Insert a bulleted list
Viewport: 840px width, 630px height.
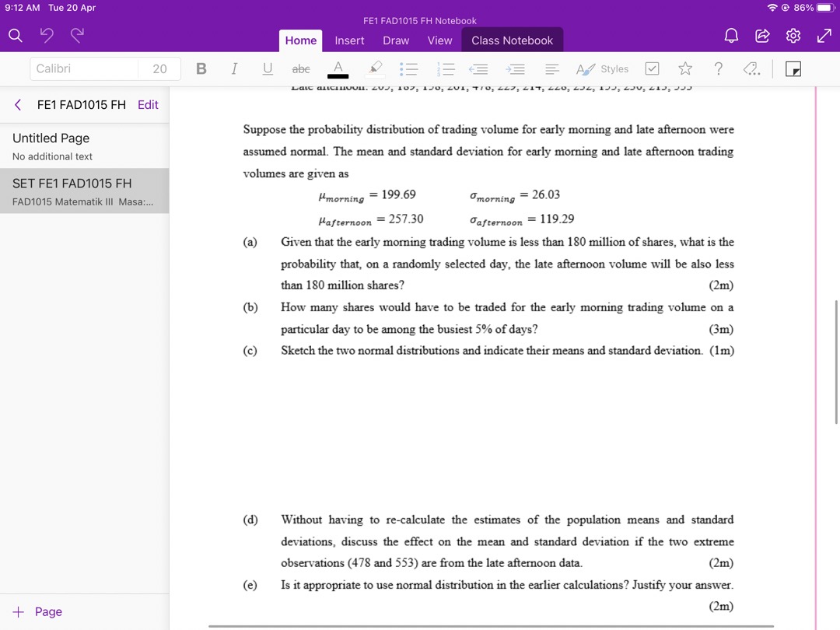click(x=408, y=68)
